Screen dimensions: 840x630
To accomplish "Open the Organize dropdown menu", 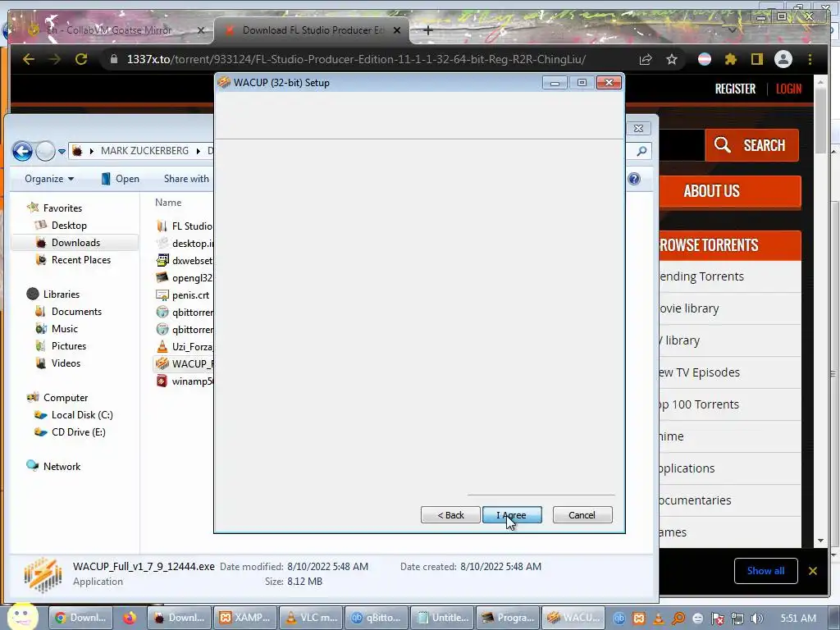I will coord(49,179).
